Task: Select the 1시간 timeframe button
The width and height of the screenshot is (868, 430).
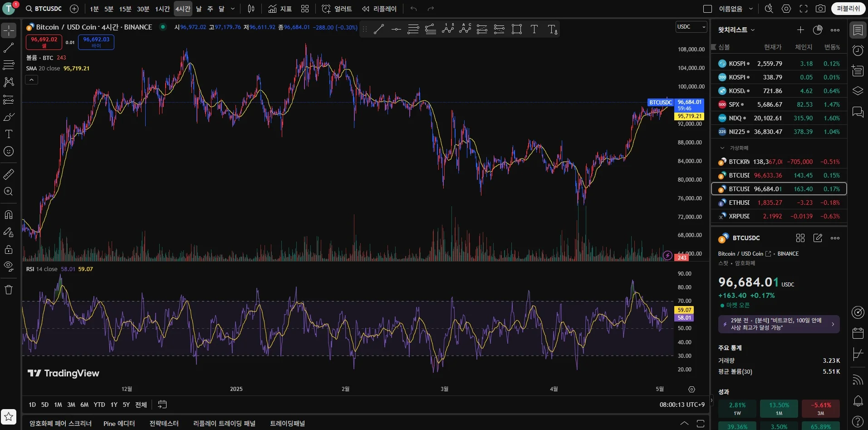Action: pyautogui.click(x=162, y=9)
